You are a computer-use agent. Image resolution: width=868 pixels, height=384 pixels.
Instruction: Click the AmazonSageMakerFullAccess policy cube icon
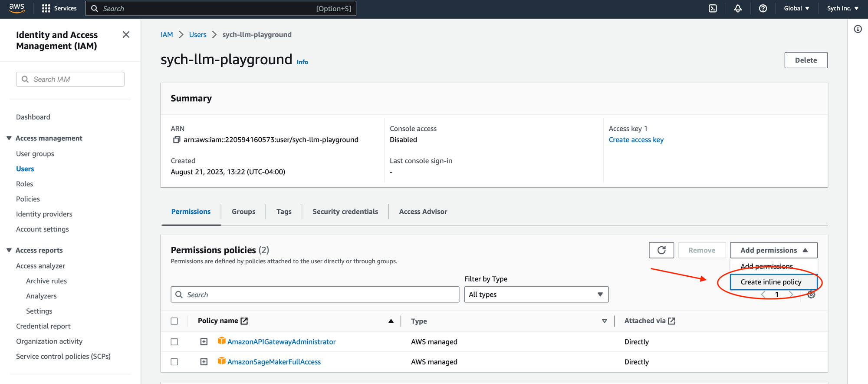pyautogui.click(x=222, y=361)
